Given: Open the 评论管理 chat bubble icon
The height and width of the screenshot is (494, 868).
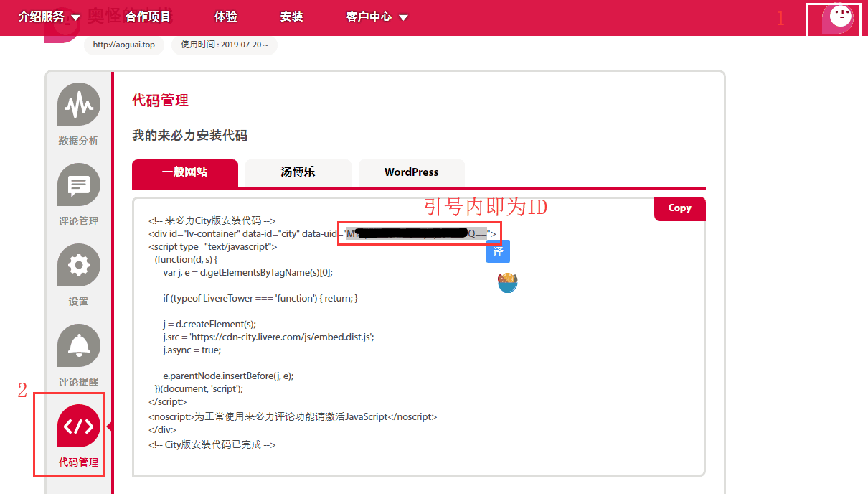Looking at the screenshot, I should pyautogui.click(x=79, y=185).
